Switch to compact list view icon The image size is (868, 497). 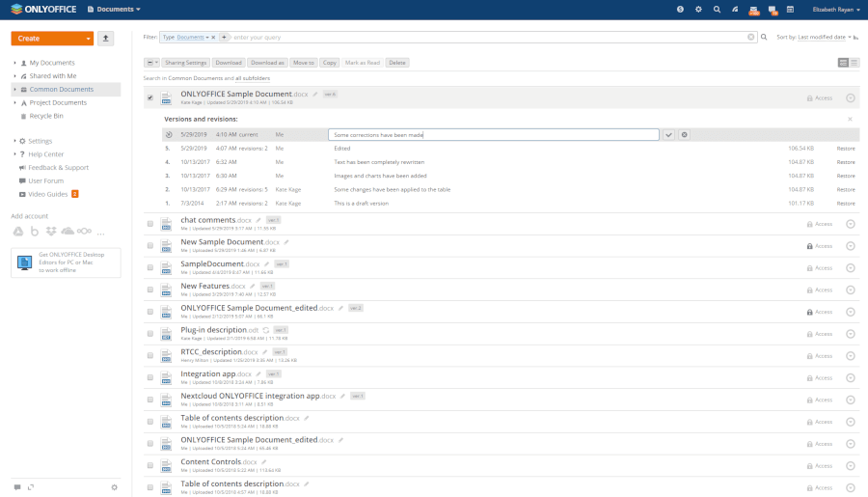(856, 63)
